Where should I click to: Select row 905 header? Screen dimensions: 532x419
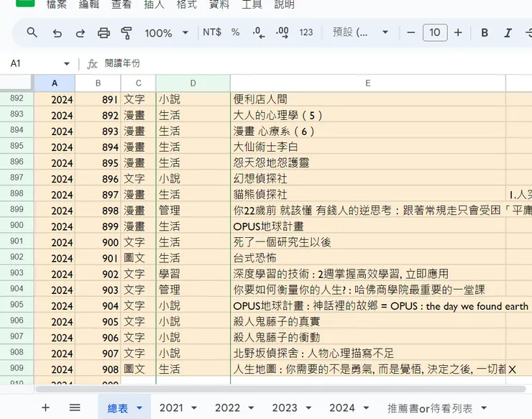(x=17, y=305)
